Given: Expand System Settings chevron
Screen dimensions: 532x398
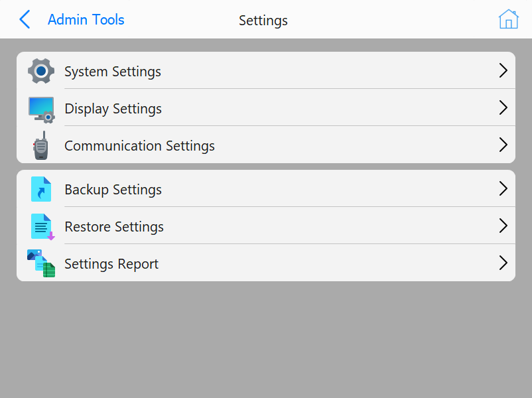Looking at the screenshot, I should (503, 70).
